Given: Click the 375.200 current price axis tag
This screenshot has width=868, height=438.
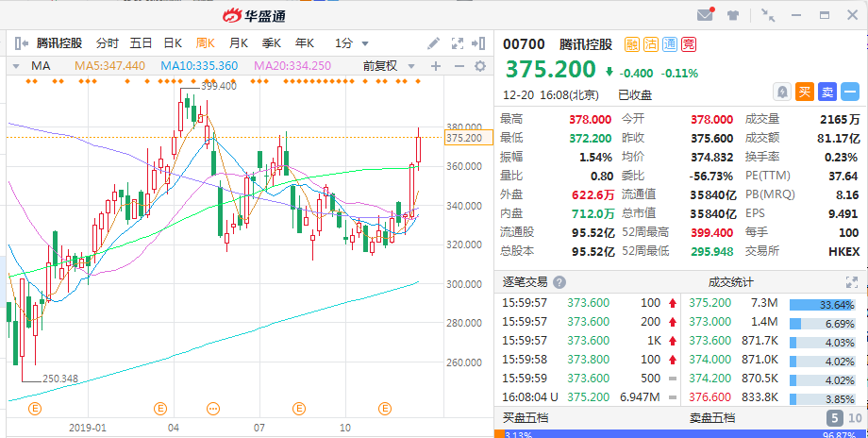Looking at the screenshot, I should (468, 138).
